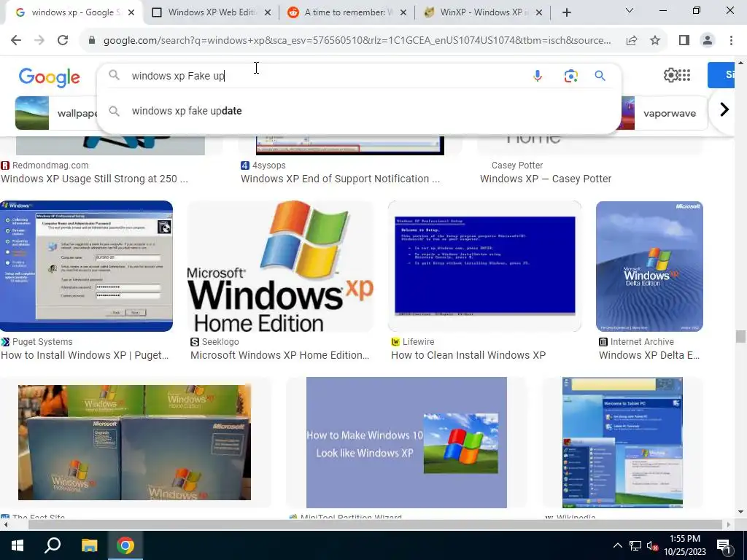Image resolution: width=747 pixels, height=560 pixels.
Task: Search by voice with the microphone
Action: [538, 76]
